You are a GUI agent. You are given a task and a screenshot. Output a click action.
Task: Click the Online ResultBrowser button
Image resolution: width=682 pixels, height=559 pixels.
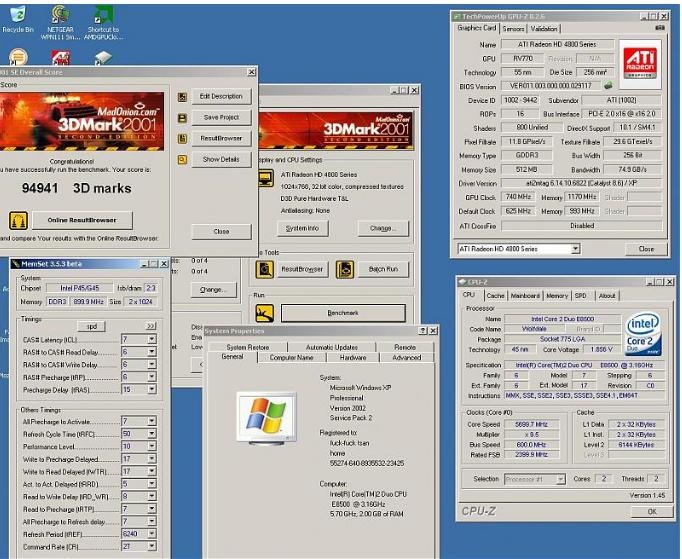(82, 220)
